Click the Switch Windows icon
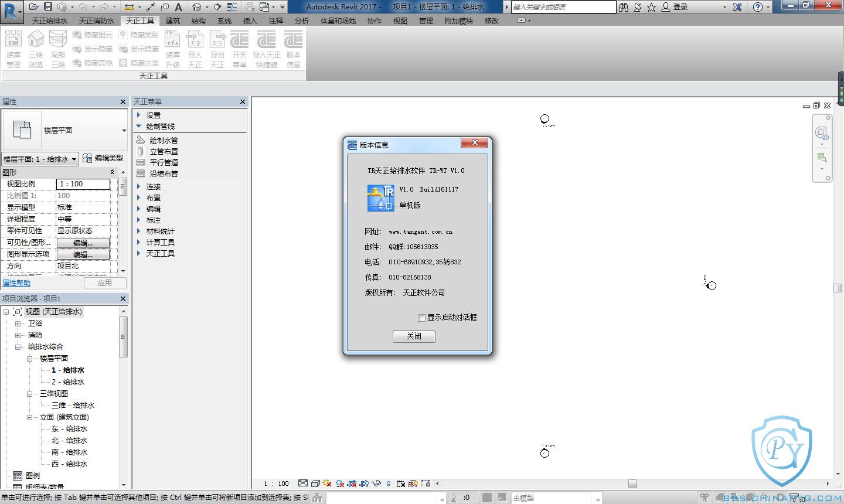 [x=264, y=7]
